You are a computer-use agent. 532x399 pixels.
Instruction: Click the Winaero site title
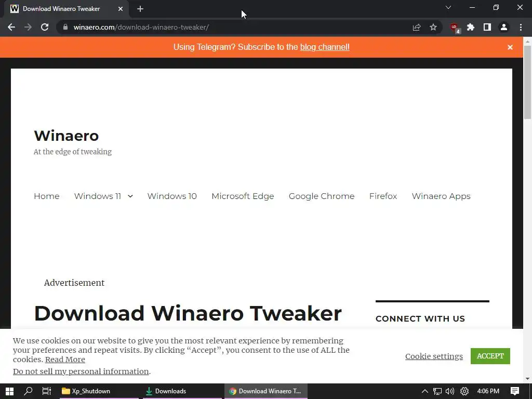point(66,136)
